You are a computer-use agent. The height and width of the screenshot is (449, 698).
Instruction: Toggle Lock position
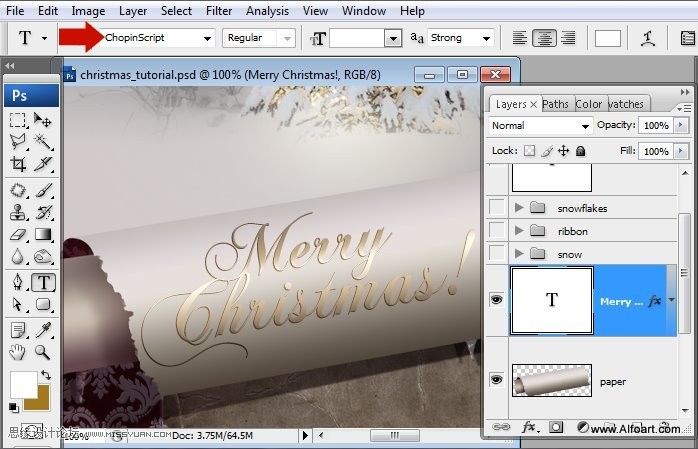click(x=564, y=151)
